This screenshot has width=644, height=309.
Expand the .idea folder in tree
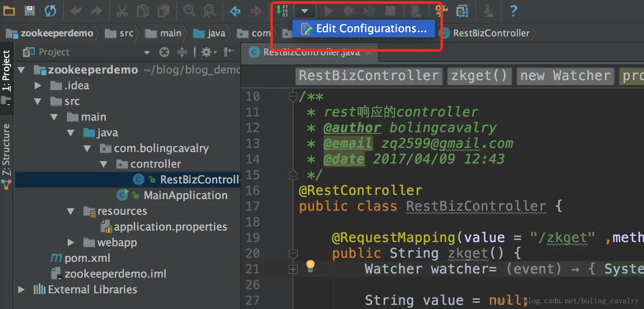(38, 86)
